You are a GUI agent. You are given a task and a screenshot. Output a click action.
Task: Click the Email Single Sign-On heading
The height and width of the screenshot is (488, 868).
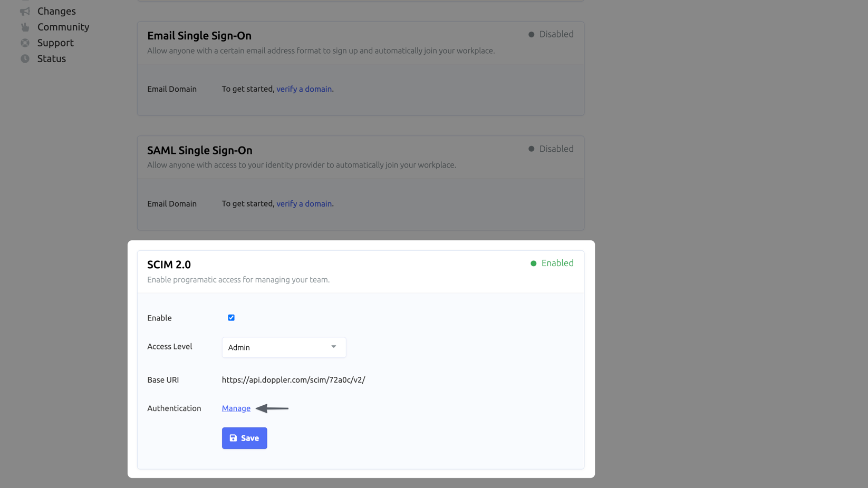[199, 36]
